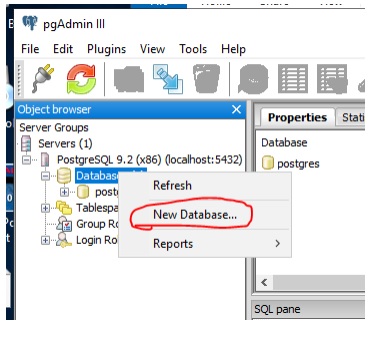Click the PostgreSQL 9.2 server icon
The height and width of the screenshot is (363, 391).
[45, 160]
